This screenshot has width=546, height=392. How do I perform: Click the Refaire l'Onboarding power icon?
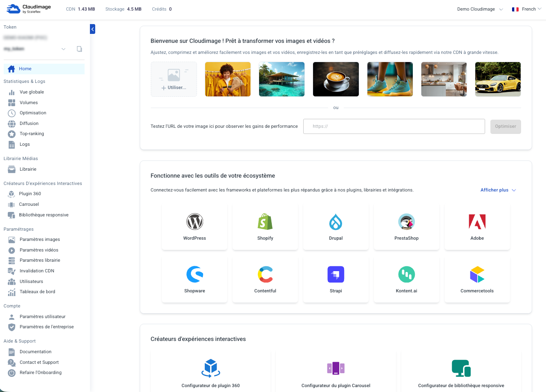click(x=12, y=373)
